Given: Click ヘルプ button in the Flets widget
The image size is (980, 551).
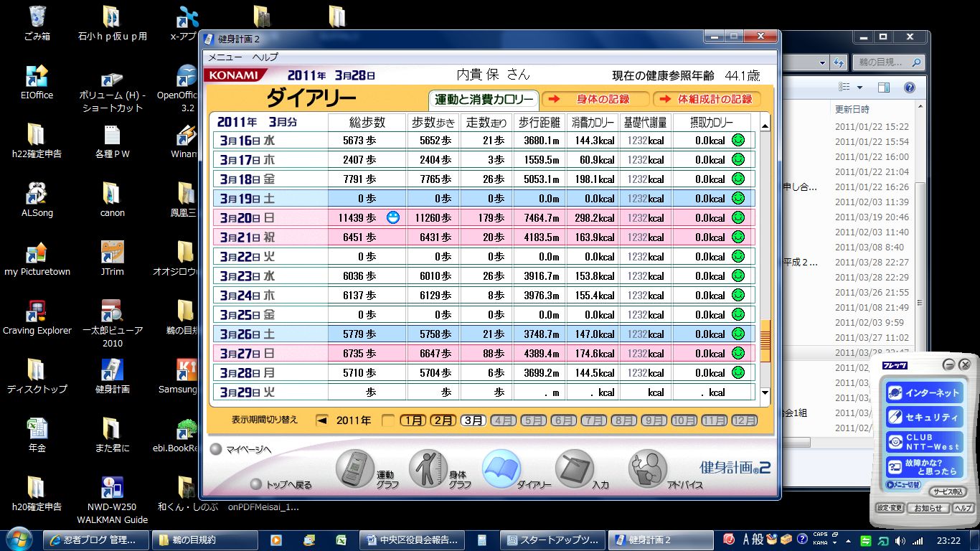Looking at the screenshot, I should (963, 508).
